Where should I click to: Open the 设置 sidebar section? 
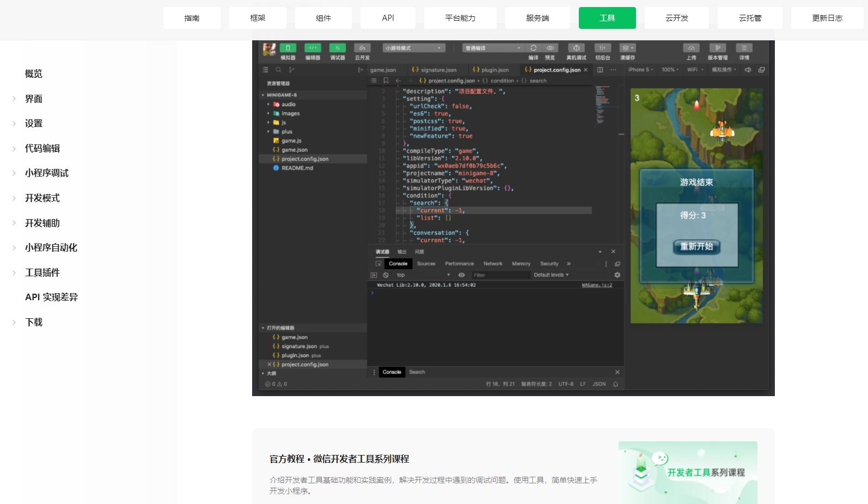[x=34, y=123]
